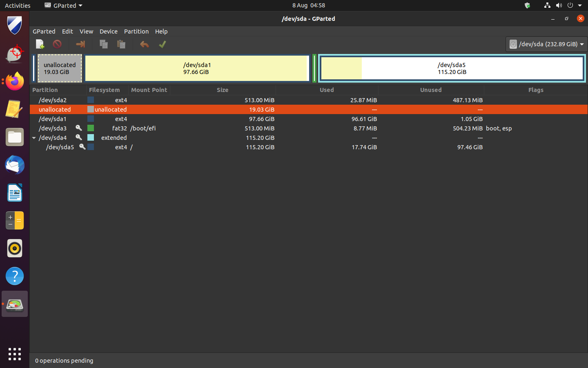Select the /dev/sda3 partition row
This screenshot has height=368, width=588.
309,128
